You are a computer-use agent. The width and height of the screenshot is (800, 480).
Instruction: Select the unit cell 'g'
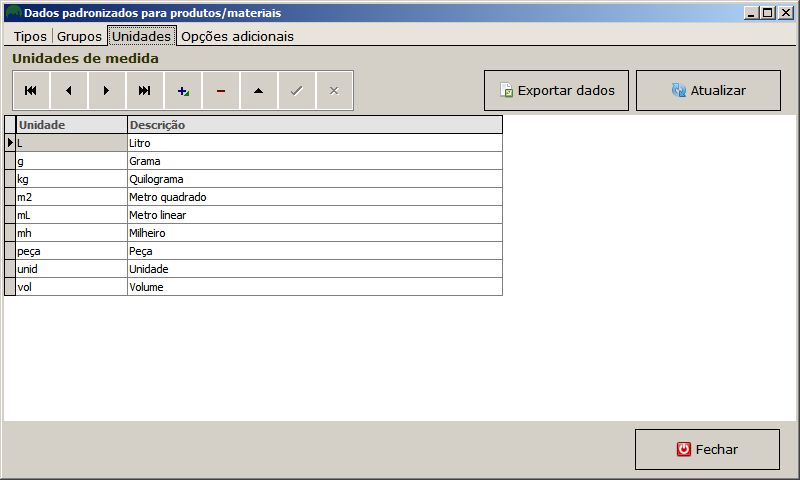[71, 161]
